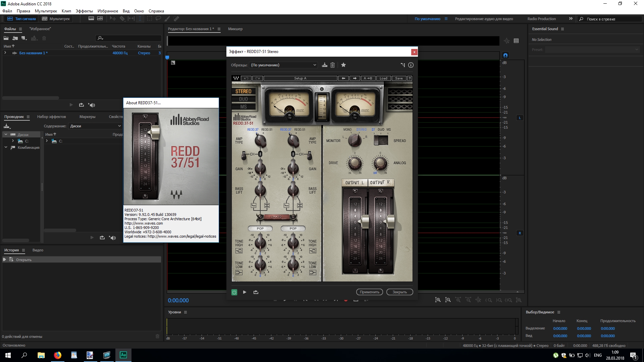Screen dimensions: 644x362
Task: Open File Explorer from the taskbar
Action: 41,355
